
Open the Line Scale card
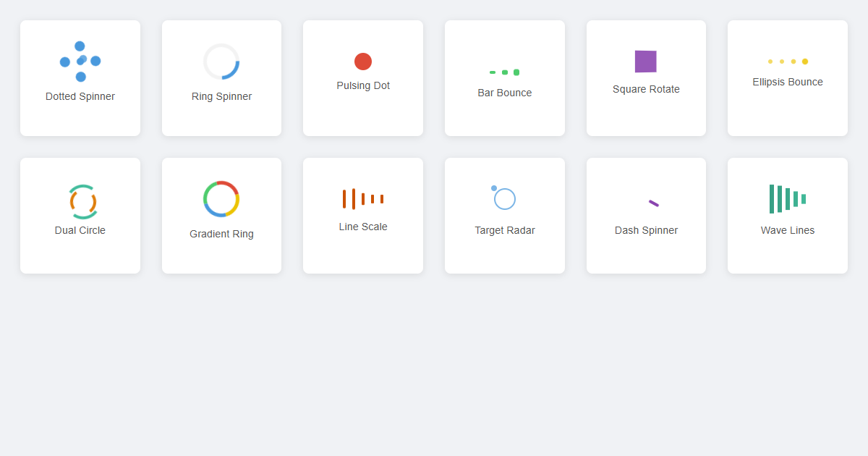click(x=362, y=215)
